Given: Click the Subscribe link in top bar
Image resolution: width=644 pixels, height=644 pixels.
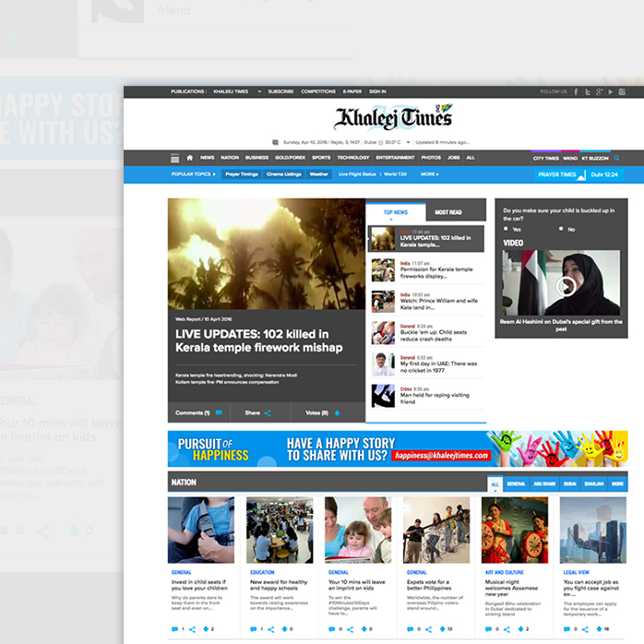Looking at the screenshot, I should pyautogui.click(x=280, y=91).
